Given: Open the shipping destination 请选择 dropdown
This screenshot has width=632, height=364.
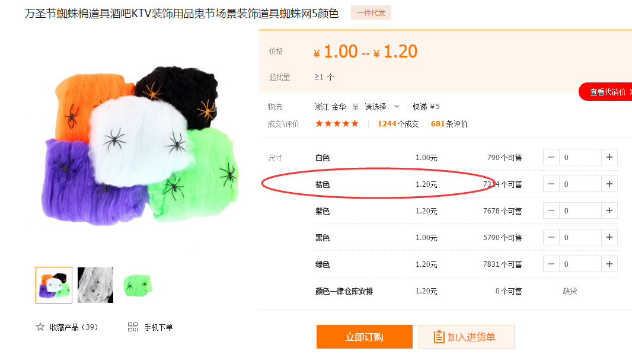Looking at the screenshot, I should pyautogui.click(x=382, y=107).
